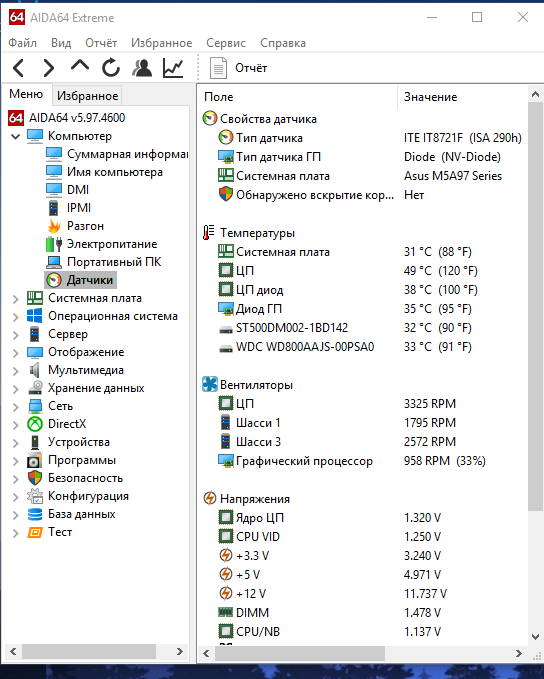Click the report page icon in the toolbar

218,68
